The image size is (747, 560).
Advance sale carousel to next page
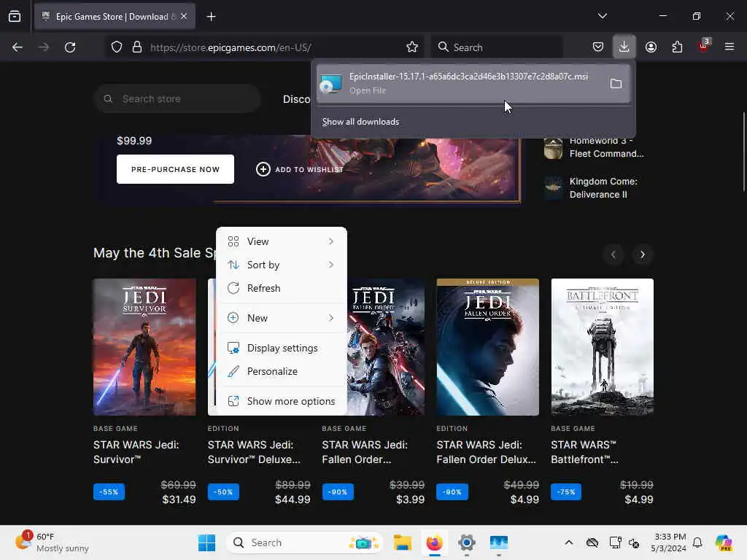coord(642,254)
